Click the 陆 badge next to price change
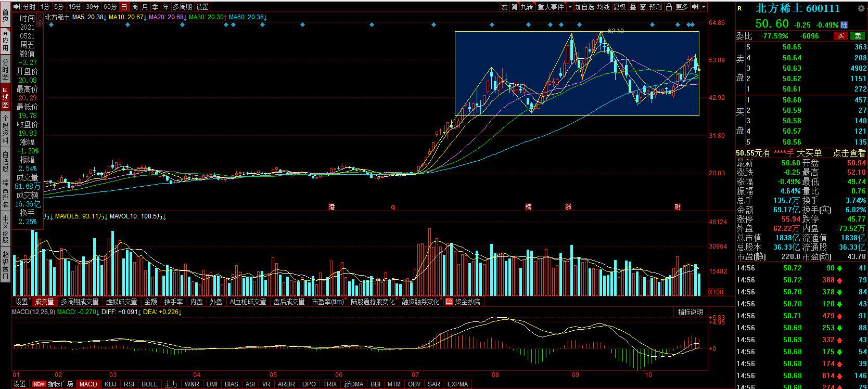 (844, 25)
